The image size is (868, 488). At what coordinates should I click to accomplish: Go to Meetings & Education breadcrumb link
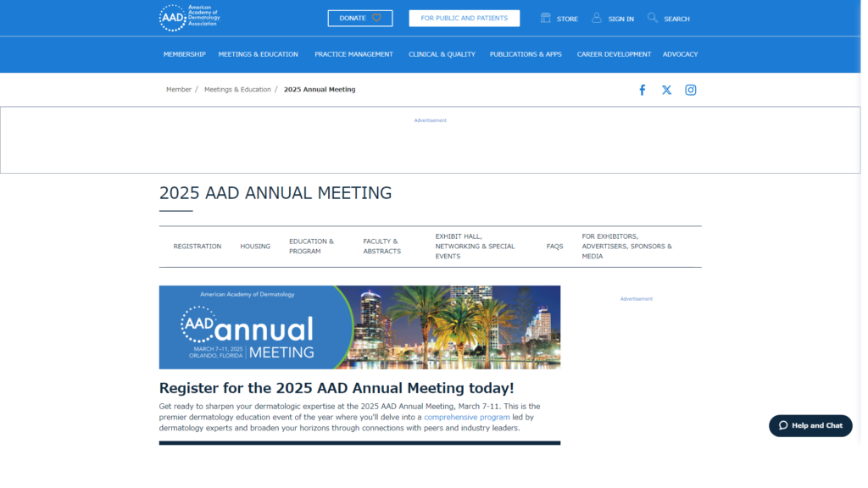(237, 89)
